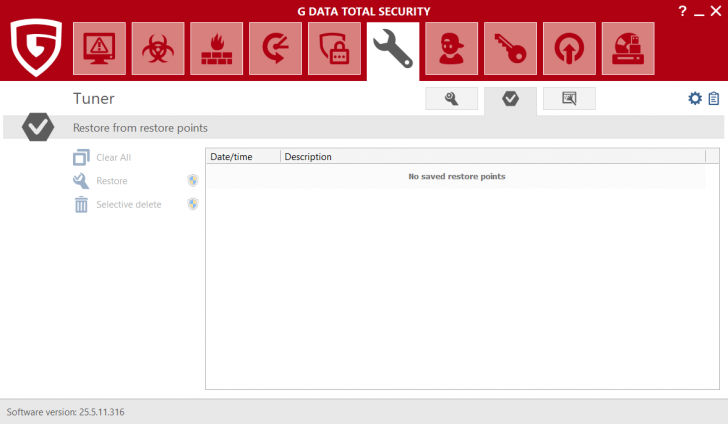The height and width of the screenshot is (424, 728).
Task: Click the large checkmark section icon
Action: (38, 127)
